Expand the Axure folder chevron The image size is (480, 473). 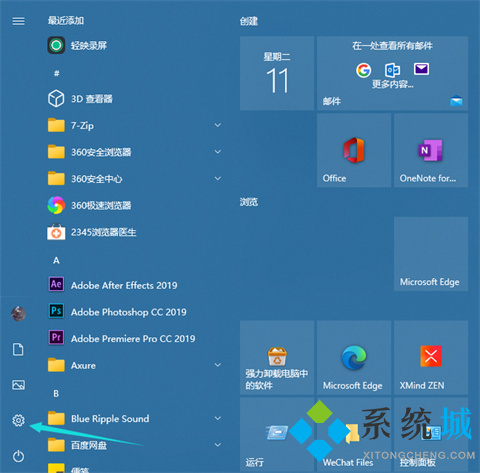click(218, 365)
